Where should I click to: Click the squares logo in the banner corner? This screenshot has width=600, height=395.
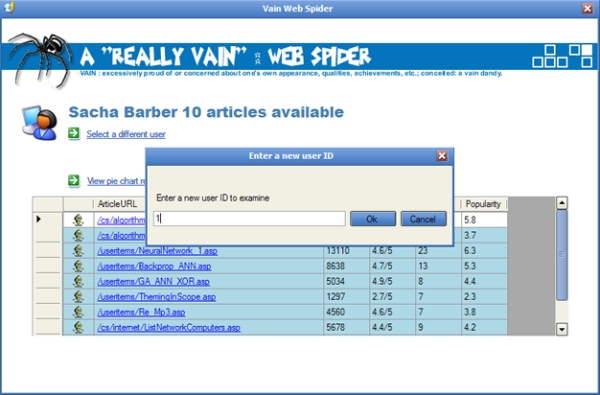[x=562, y=56]
